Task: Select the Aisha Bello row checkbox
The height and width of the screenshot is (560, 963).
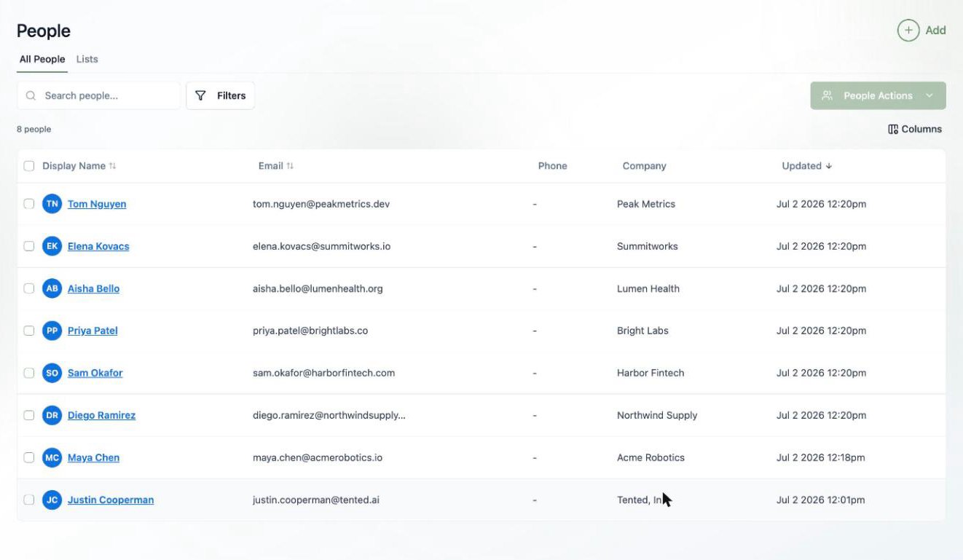Action: point(29,288)
